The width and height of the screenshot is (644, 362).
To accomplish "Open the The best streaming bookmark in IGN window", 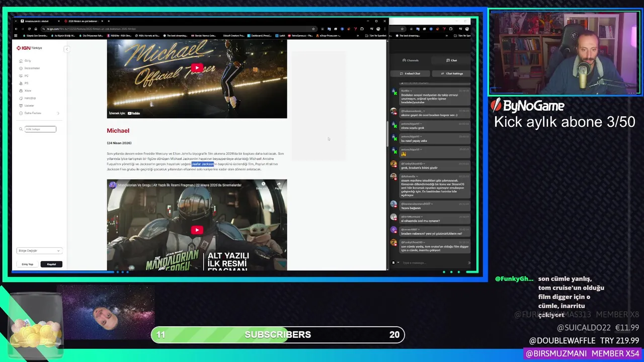I will pyautogui.click(x=176, y=36).
